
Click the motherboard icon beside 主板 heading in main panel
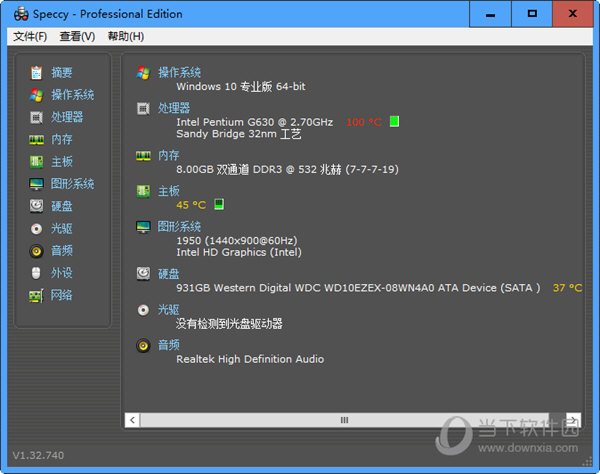(143, 191)
